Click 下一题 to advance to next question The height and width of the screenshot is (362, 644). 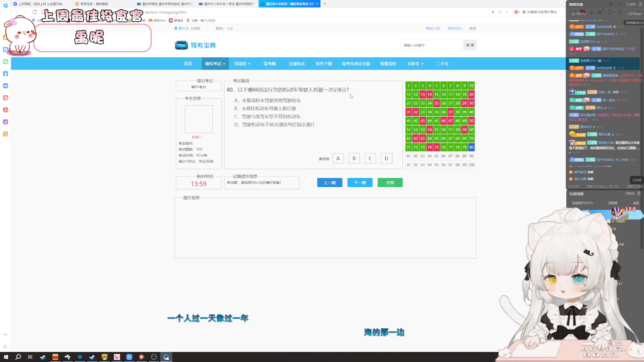[360, 182]
